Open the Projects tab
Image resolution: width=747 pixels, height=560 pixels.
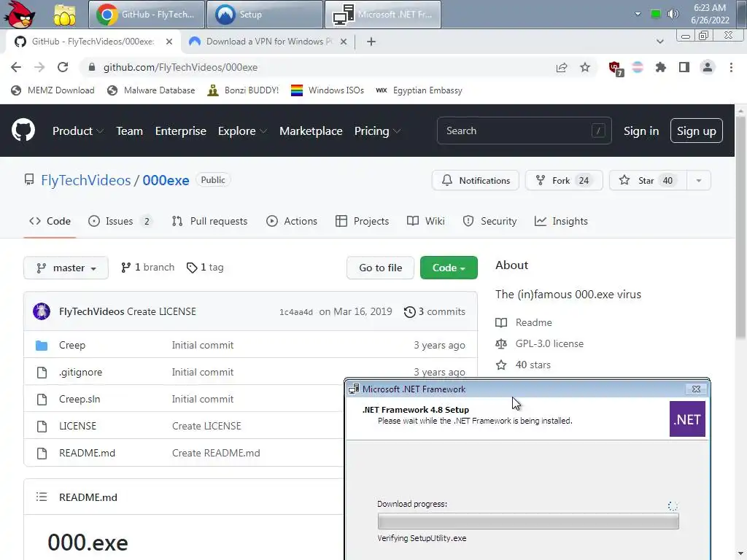362,221
